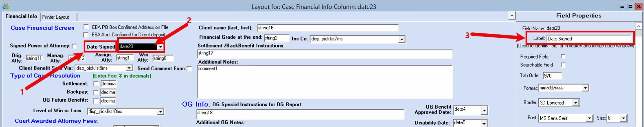Expand the Font MS Sans Serif dropdown

pyautogui.click(x=589, y=118)
